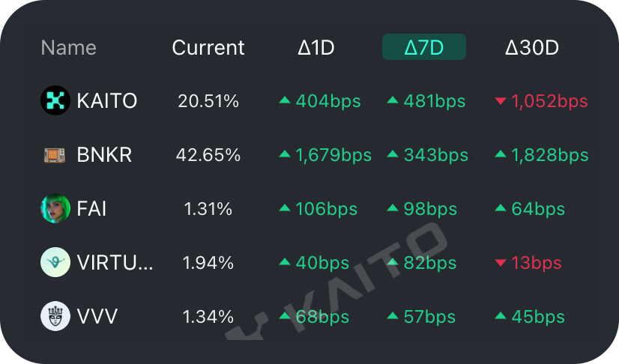The height and width of the screenshot is (364, 619).
Task: Click green up arrow beside KAITO 404bps
Action: [x=285, y=100]
